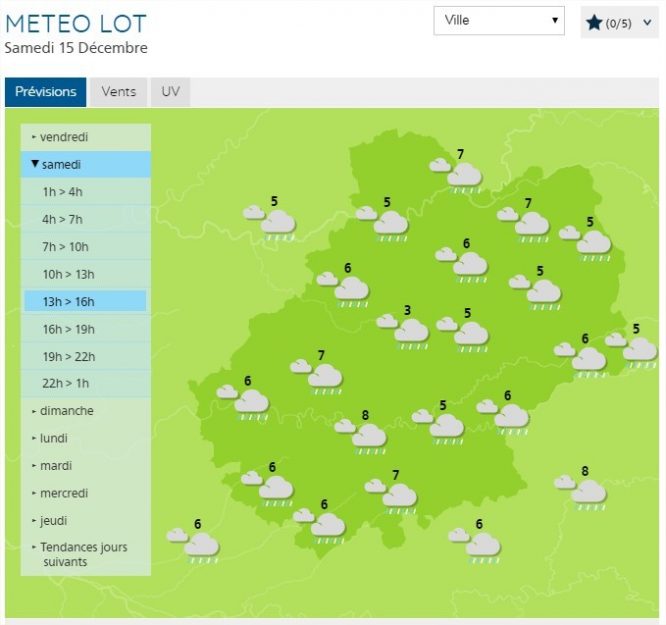Select the 7h > 10h time slot
The width and height of the screenshot is (666, 625).
tap(86, 247)
